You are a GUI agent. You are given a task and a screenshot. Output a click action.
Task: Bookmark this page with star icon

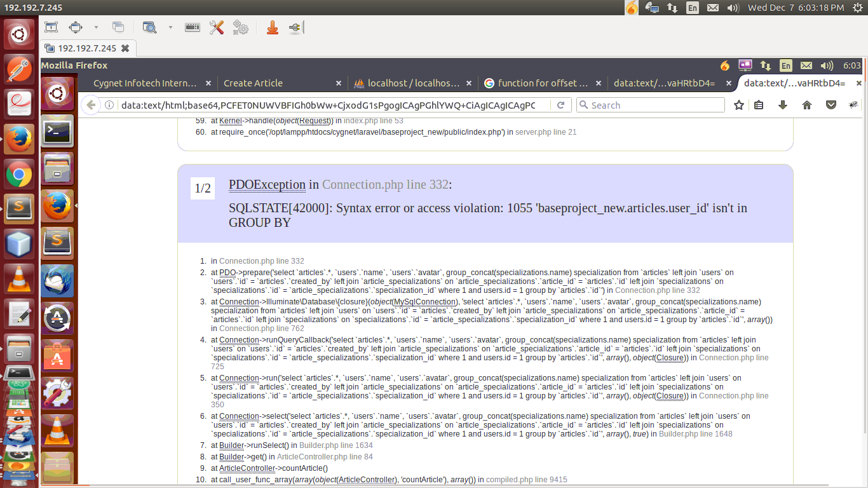738,105
